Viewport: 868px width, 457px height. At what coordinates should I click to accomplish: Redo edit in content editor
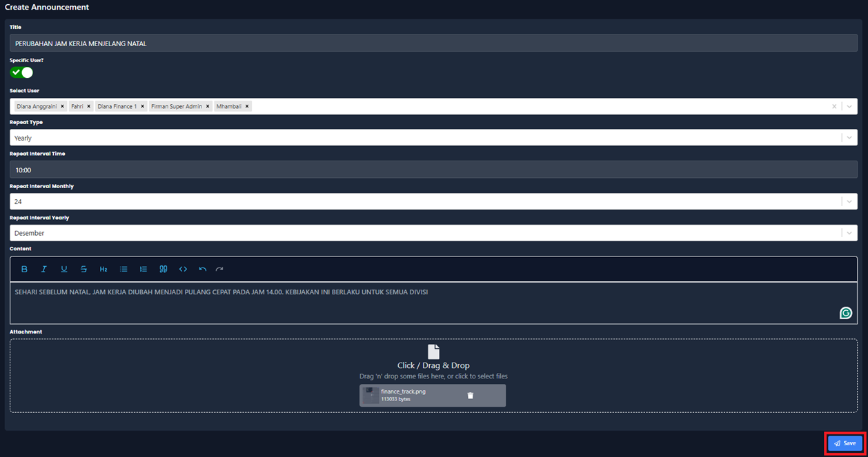click(x=219, y=269)
